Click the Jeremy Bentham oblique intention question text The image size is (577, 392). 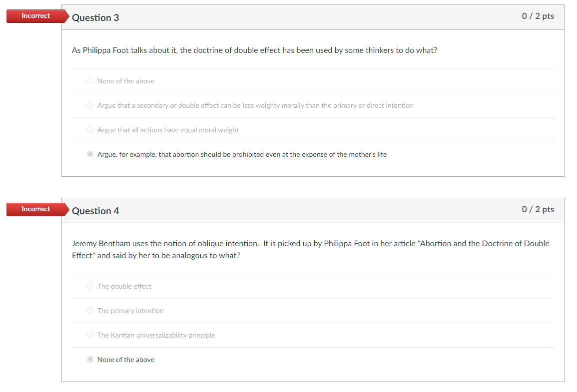(311, 249)
